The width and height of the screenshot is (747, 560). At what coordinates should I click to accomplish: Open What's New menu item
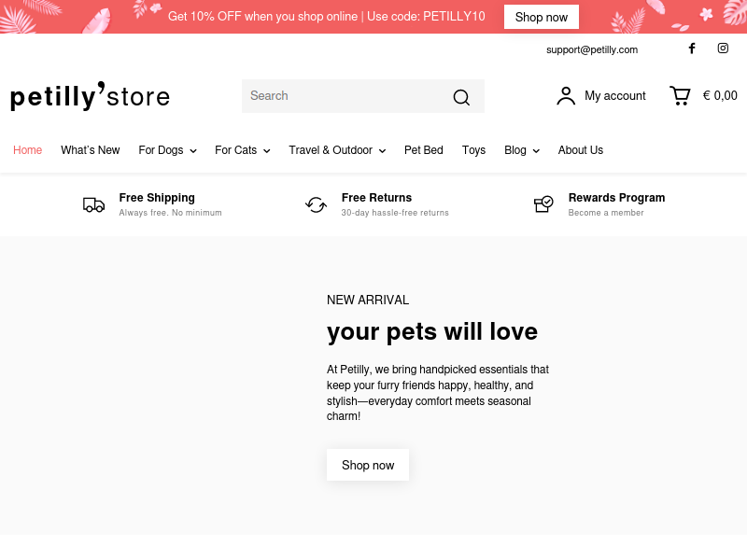[x=90, y=150]
